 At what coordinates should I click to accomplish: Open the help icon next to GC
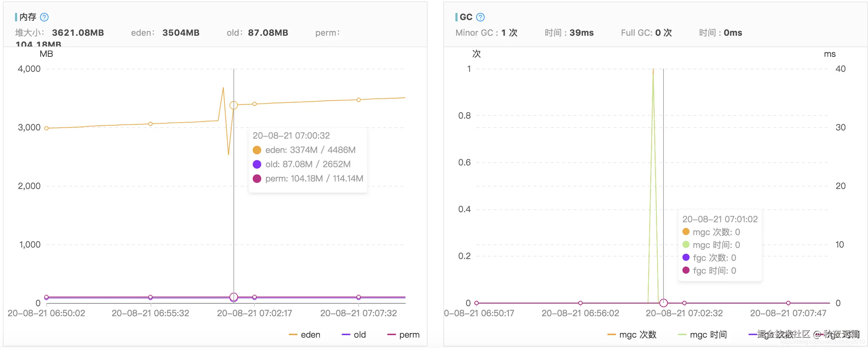pos(480,17)
